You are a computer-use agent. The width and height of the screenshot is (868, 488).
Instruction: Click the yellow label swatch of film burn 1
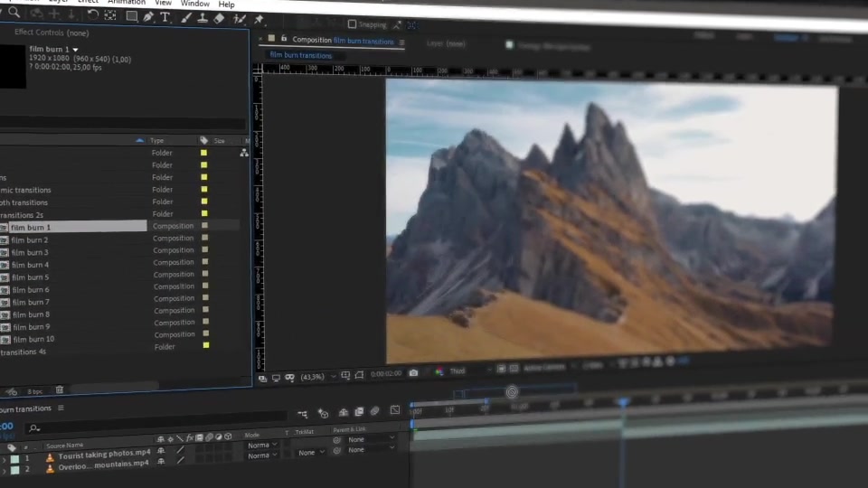pyautogui.click(x=204, y=225)
